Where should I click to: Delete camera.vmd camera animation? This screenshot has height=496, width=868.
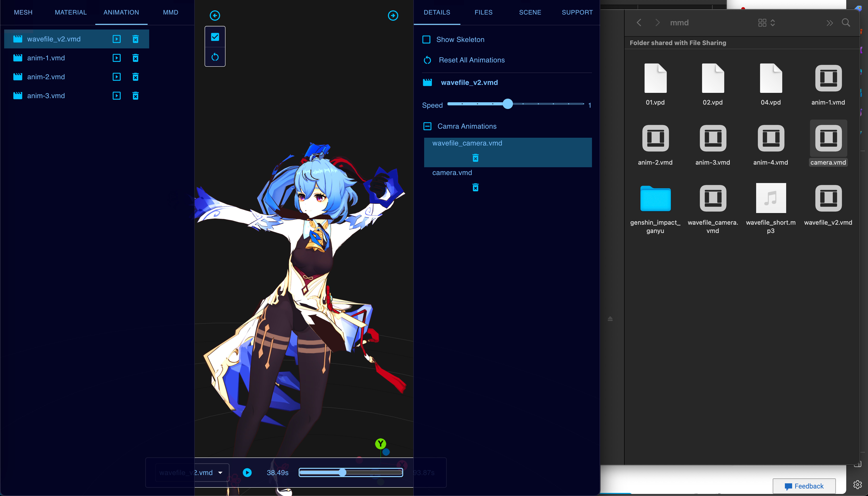point(475,187)
